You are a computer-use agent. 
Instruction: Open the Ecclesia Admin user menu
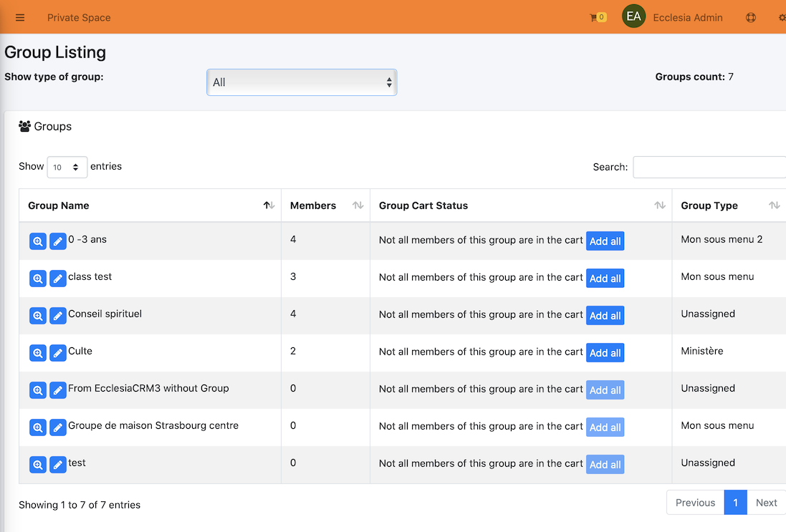click(x=688, y=17)
